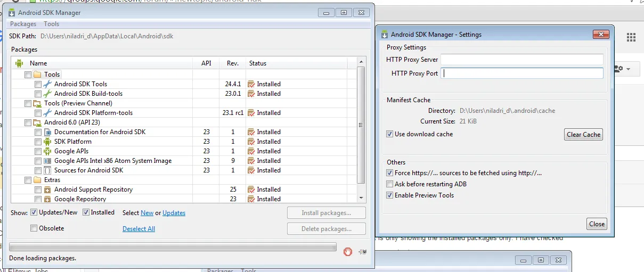The width and height of the screenshot is (644, 272).
Task: Click the red stop loading icon
Action: [348, 252]
